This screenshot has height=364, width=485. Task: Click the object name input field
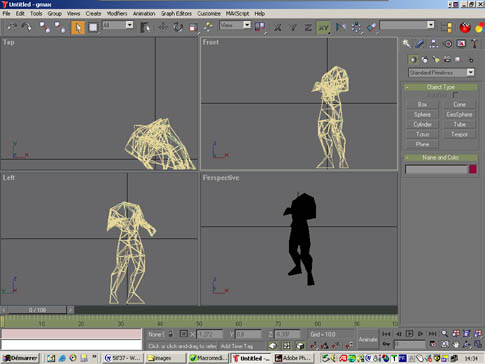(436, 169)
